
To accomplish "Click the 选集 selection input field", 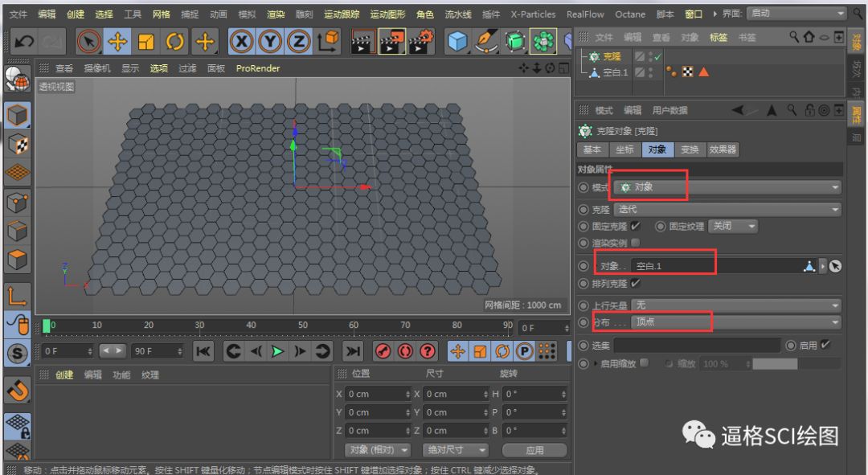I will pyautogui.click(x=697, y=346).
